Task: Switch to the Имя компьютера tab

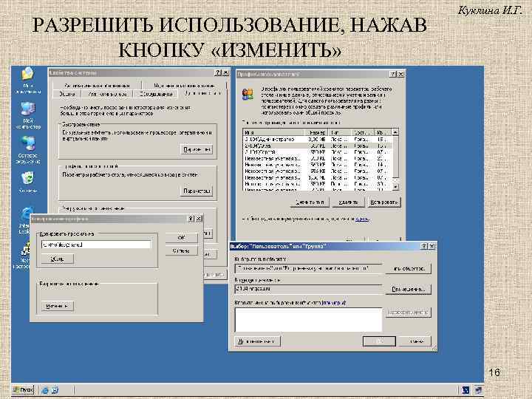Action: coord(107,94)
